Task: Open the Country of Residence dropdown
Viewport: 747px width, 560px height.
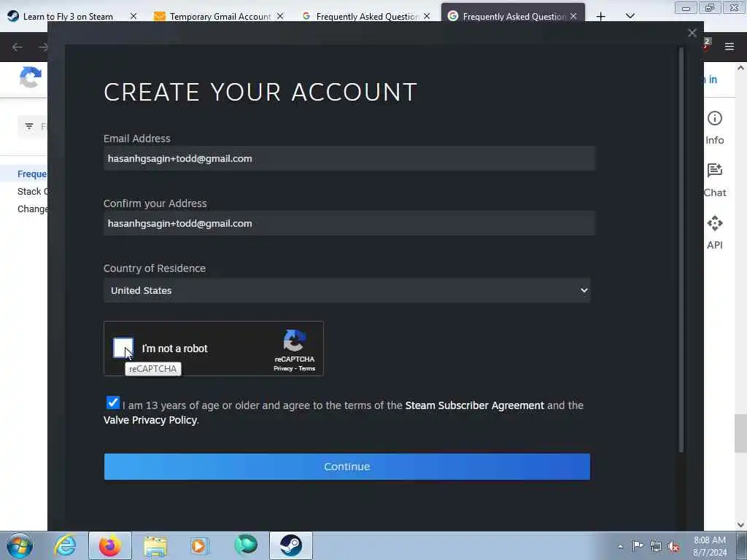Action: click(347, 290)
